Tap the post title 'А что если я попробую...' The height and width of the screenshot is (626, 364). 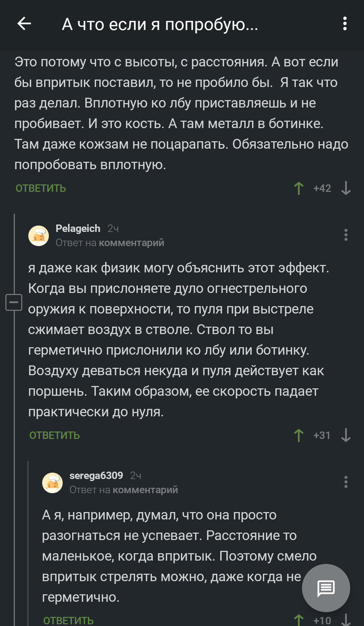pyautogui.click(x=160, y=24)
